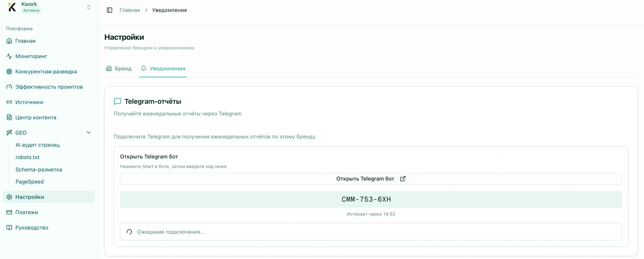
Task: Click the Конкурентная разведка target icon
Action: tap(9, 72)
